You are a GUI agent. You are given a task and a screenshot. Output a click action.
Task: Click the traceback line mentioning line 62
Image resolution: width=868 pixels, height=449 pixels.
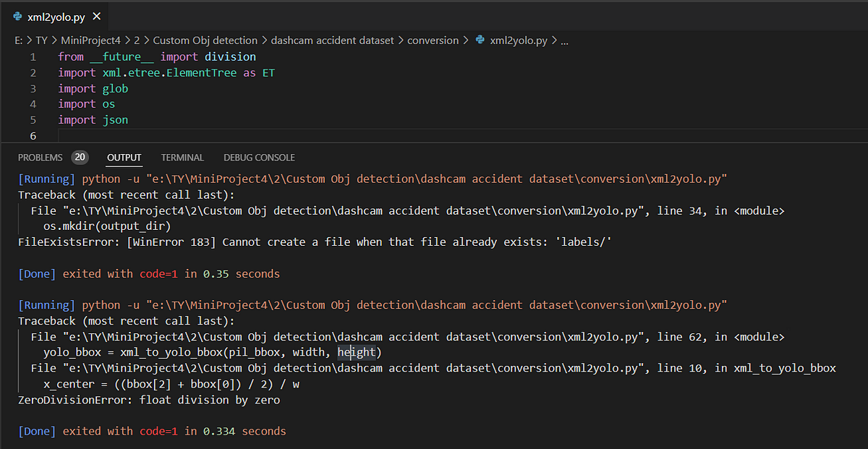point(408,337)
